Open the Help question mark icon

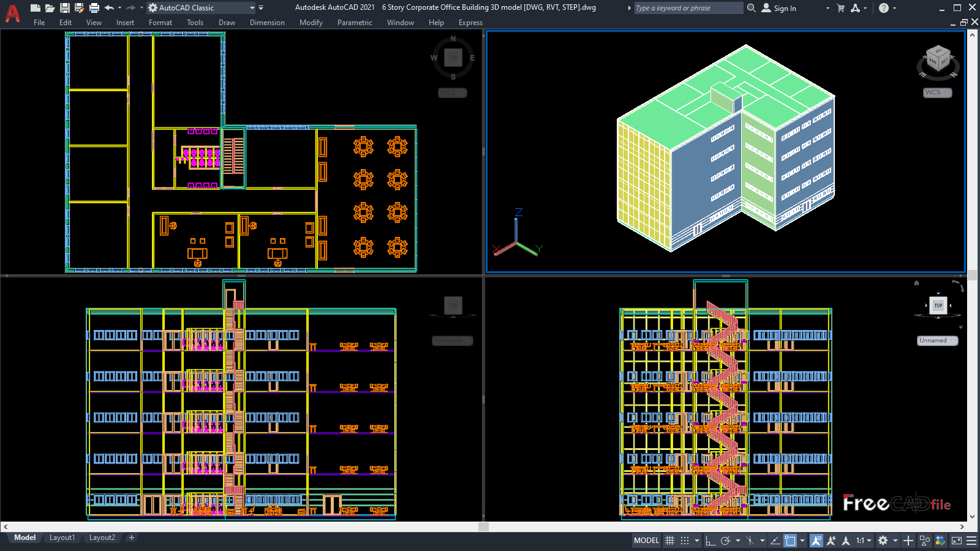click(x=885, y=8)
